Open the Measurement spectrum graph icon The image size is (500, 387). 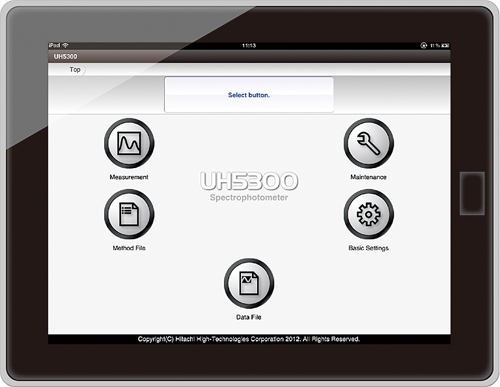[129, 143]
